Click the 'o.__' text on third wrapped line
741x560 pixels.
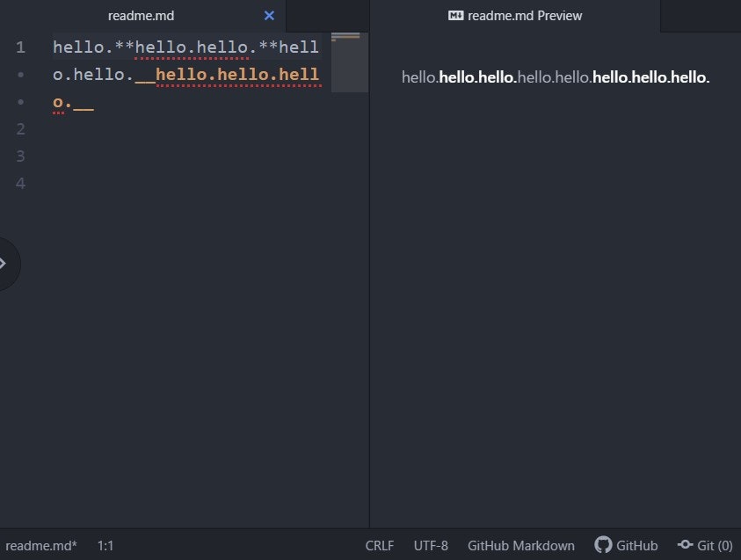[73, 102]
